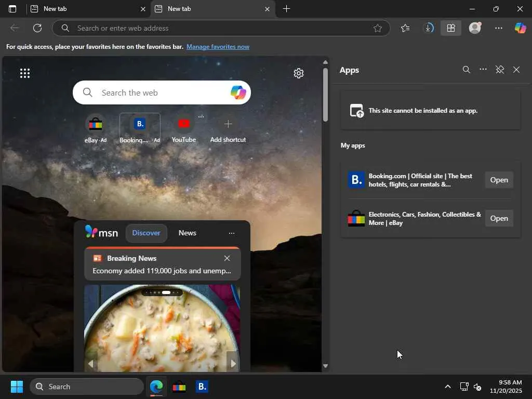Viewport: 532px width, 399px height.
Task: Dismiss the Breaking News banner
Action: pyautogui.click(x=227, y=258)
